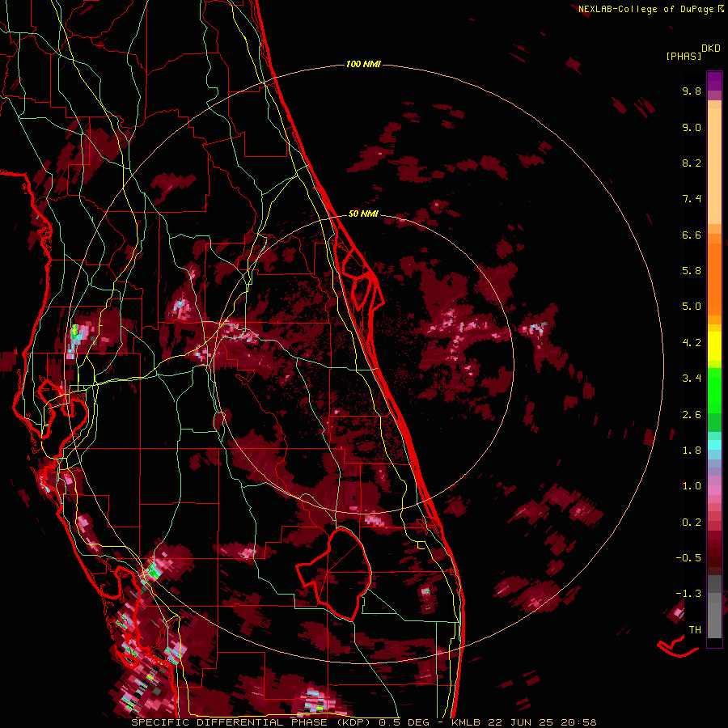728x728 pixels.
Task: Click the 0.2 value on the color scale
Action: coord(692,523)
